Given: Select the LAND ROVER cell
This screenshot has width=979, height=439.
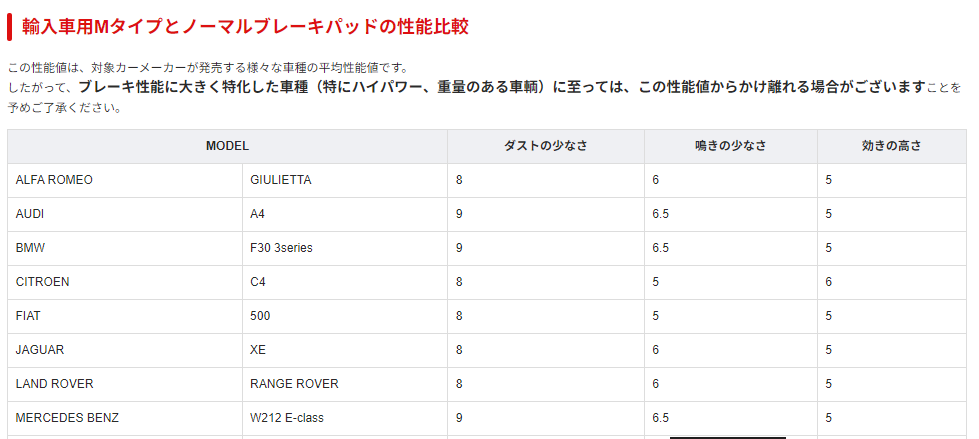Looking at the screenshot, I should click(x=53, y=384).
